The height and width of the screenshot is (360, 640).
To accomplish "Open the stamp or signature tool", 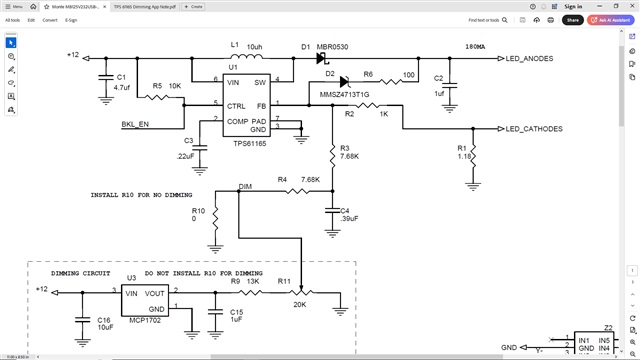I will click(x=11, y=110).
